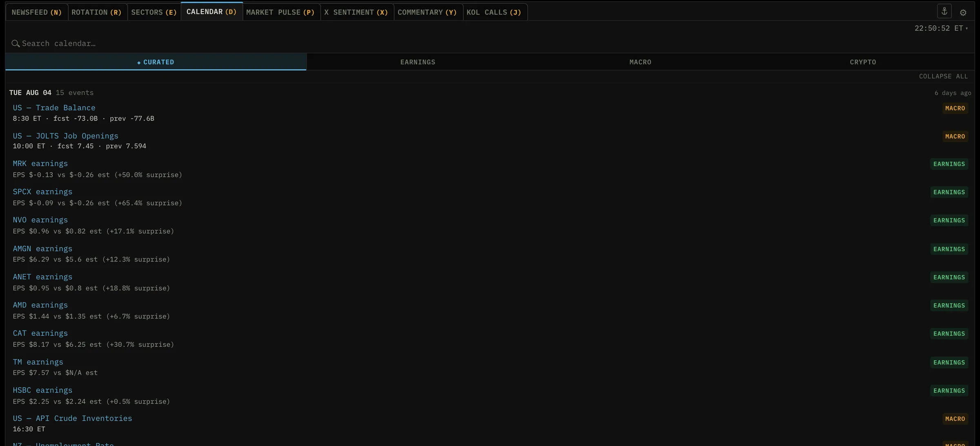The image size is (980, 446).
Task: Open CAT earnings event
Action: [x=40, y=333]
